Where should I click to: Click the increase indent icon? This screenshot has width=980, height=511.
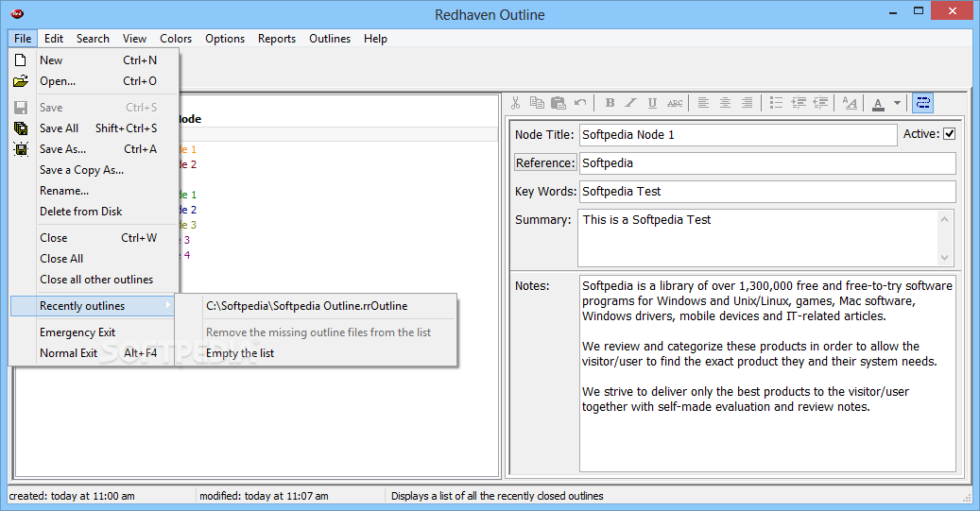(799, 103)
